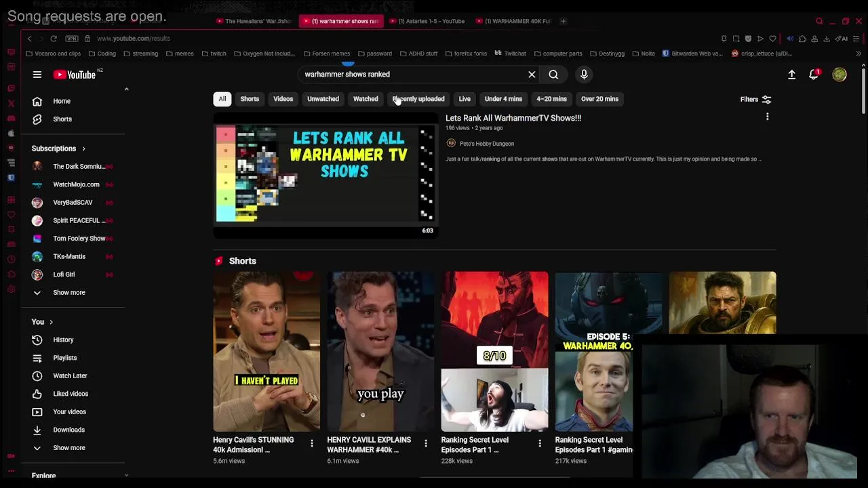Screen dimensions: 868x488
Task: Open the streaming bookmarks folder
Action: [x=140, y=54]
